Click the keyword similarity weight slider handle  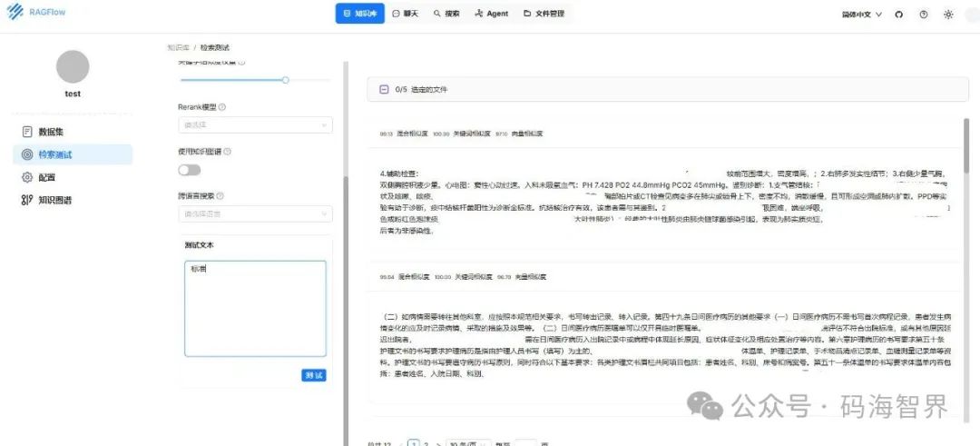point(286,80)
